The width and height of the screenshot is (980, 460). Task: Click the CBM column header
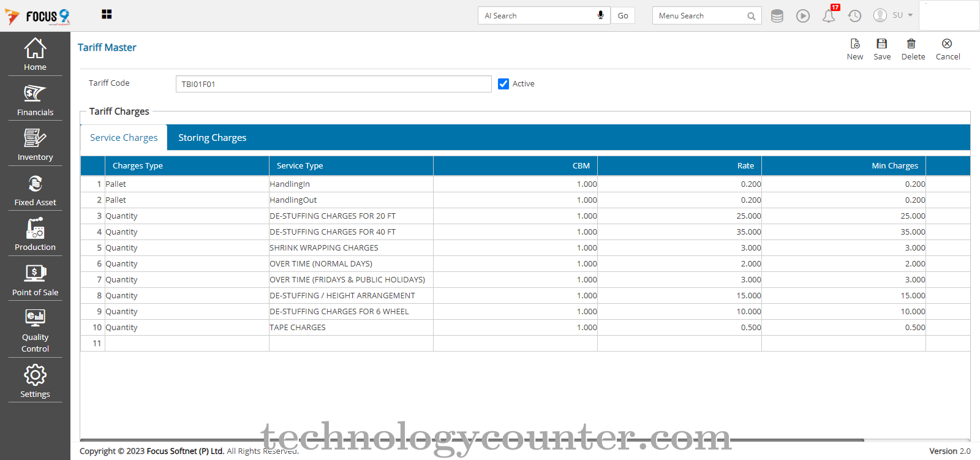pyautogui.click(x=515, y=166)
